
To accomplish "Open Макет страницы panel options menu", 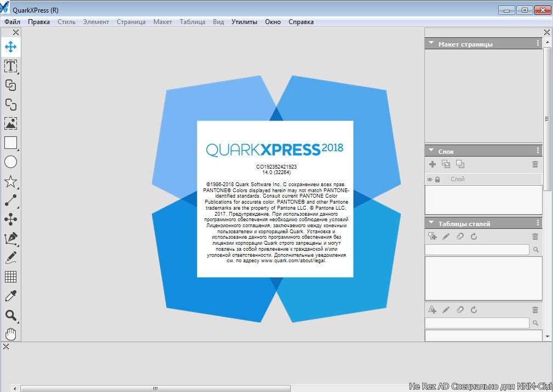I will [x=538, y=43].
